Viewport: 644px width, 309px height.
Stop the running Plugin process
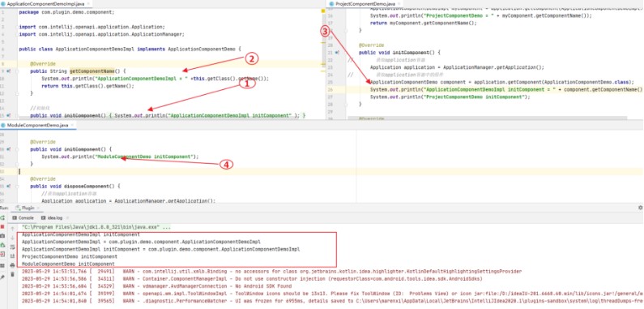(2, 227)
